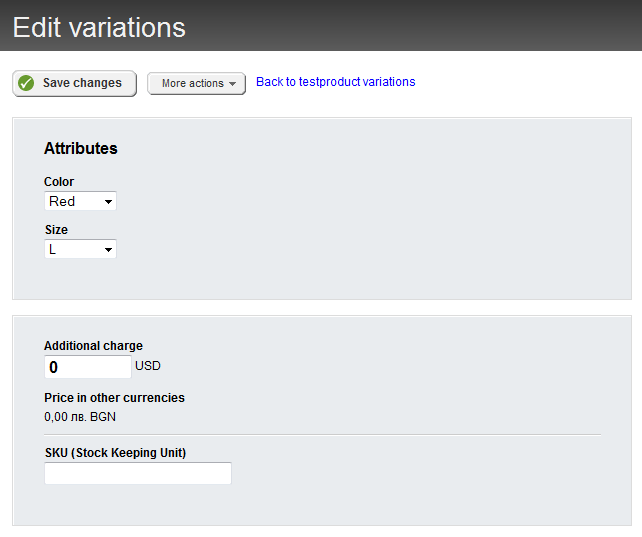642x537 pixels.
Task: Click the More actions arrow indicator
Action: click(232, 84)
